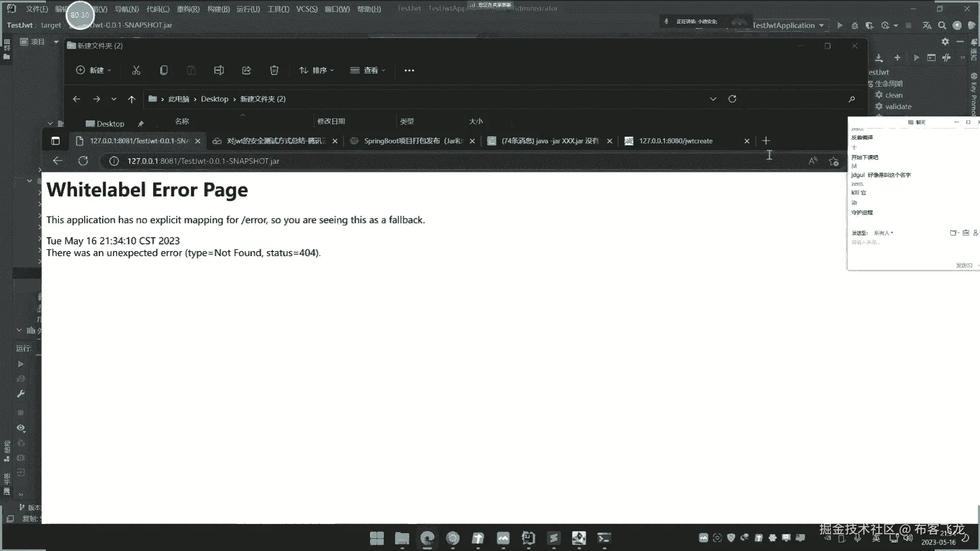Toggle the eye icon in IDE run panel
980x551 pixels.
(x=21, y=428)
